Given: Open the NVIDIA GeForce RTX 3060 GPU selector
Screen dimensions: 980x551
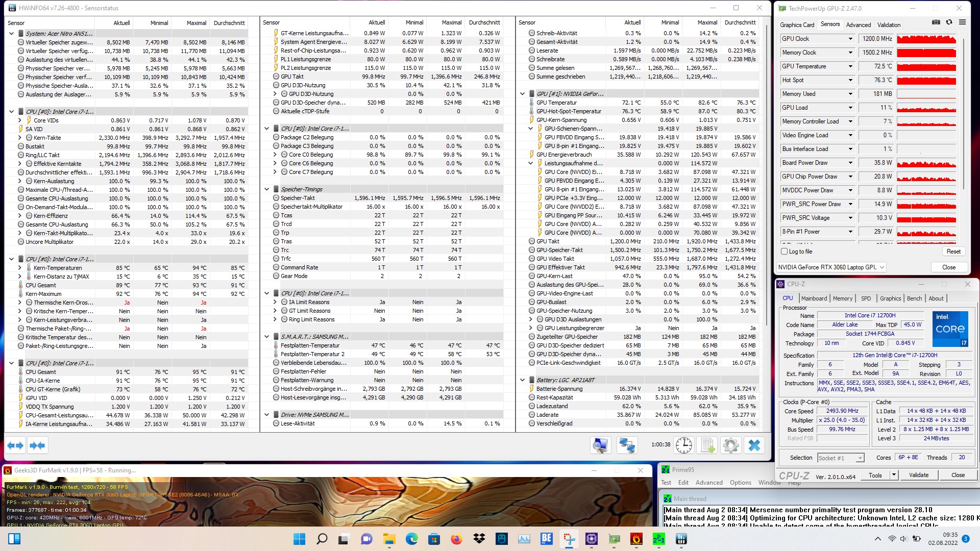Looking at the screenshot, I should click(x=831, y=267).
